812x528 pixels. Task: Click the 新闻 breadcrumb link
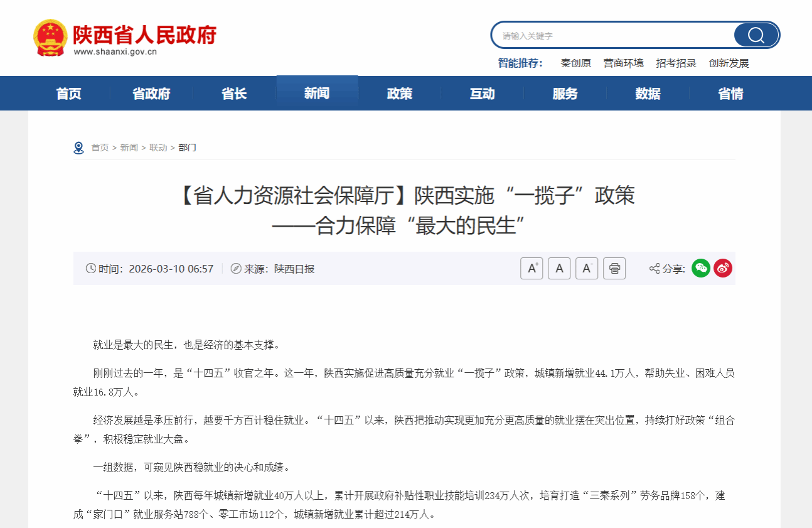click(129, 148)
